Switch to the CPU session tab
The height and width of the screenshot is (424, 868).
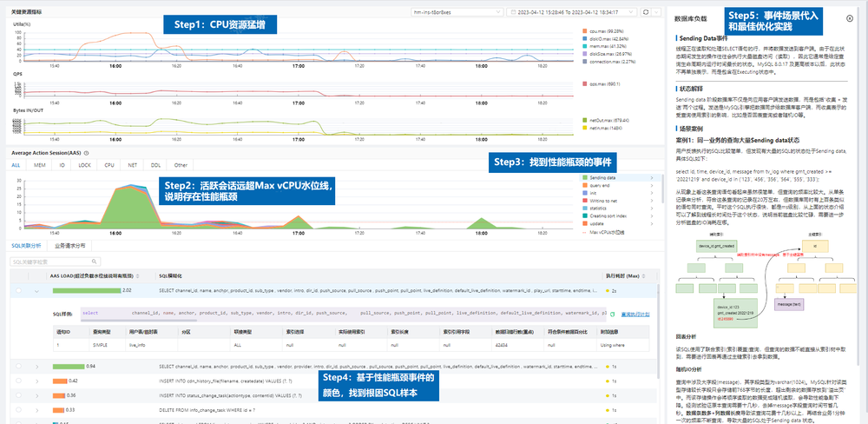pyautogui.click(x=109, y=165)
